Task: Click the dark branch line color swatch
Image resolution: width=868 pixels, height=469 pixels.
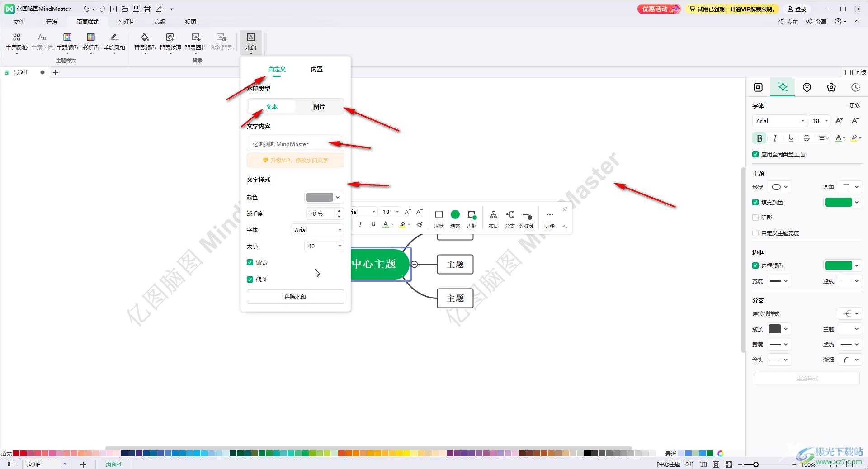Action: pyautogui.click(x=775, y=329)
